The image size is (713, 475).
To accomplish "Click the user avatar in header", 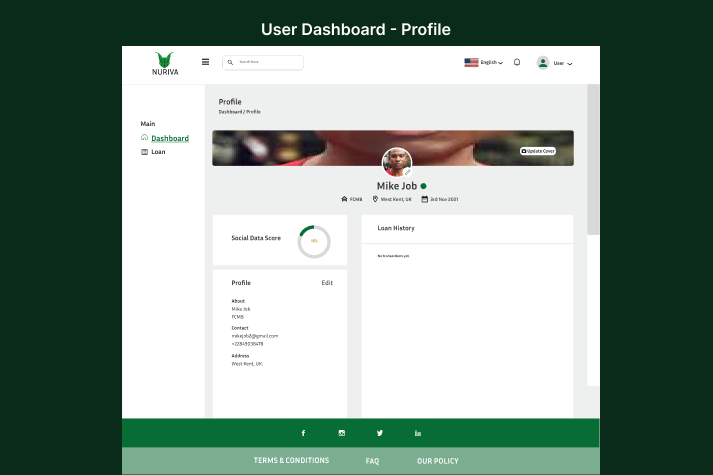I will coord(543,62).
